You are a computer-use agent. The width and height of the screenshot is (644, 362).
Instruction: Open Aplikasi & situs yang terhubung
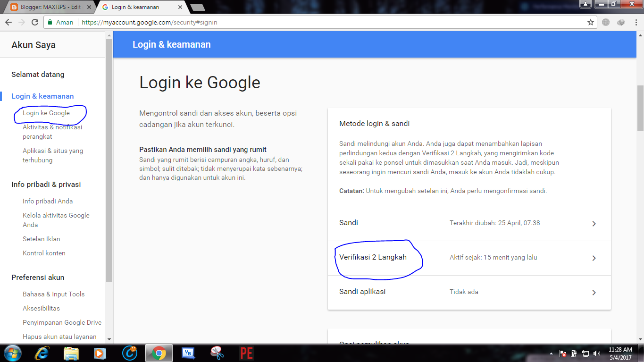(53, 155)
